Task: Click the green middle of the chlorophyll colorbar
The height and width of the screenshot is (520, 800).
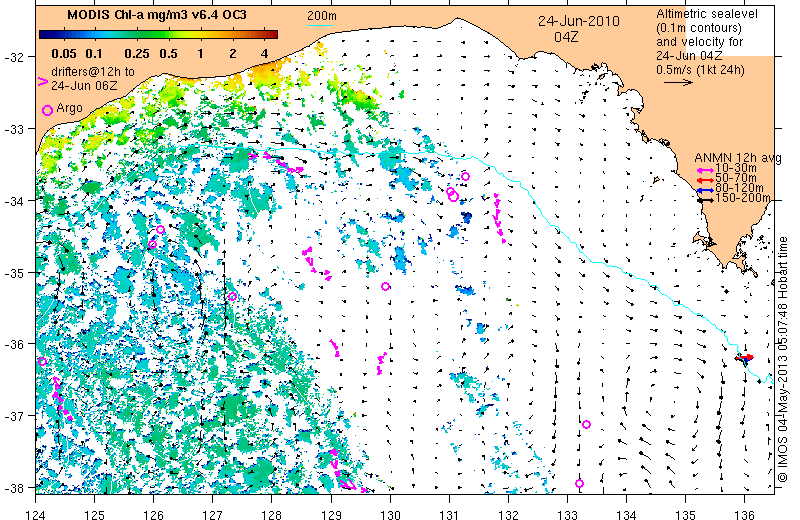Action: tap(158, 35)
